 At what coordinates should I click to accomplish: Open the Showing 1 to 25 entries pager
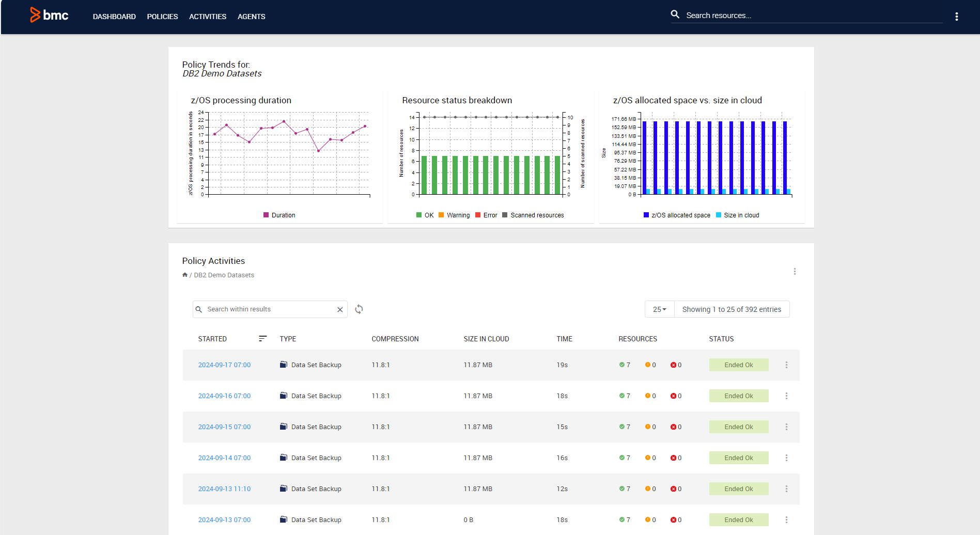point(732,309)
